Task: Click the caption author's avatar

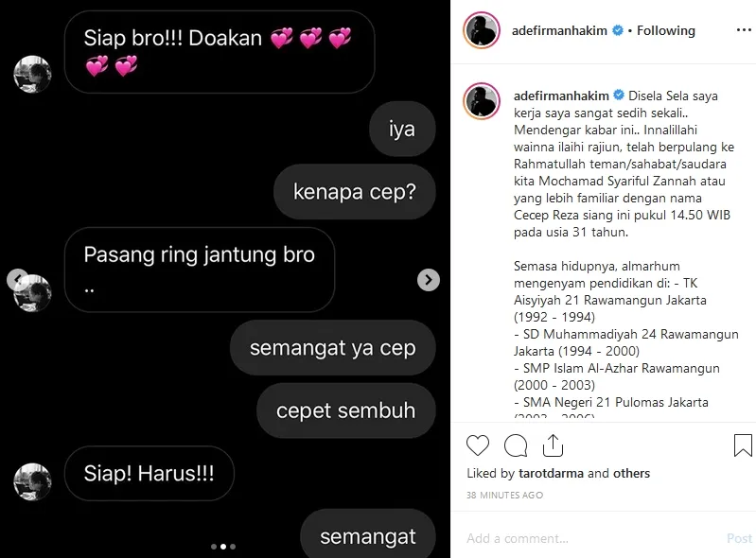Action: [x=482, y=100]
